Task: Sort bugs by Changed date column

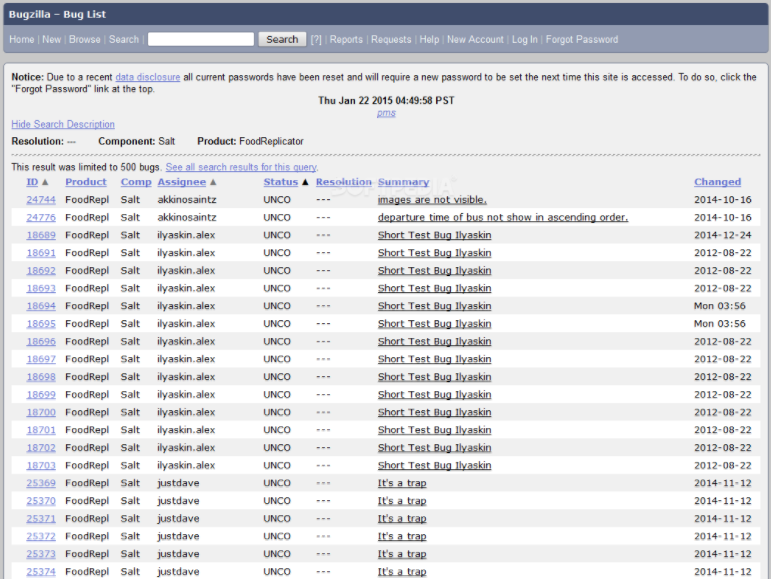Action: pos(717,182)
